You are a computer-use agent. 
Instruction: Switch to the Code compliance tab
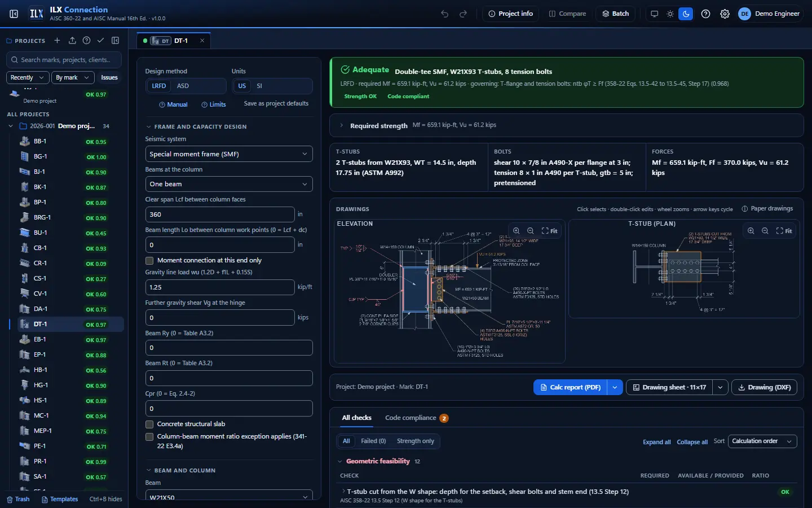(416, 418)
